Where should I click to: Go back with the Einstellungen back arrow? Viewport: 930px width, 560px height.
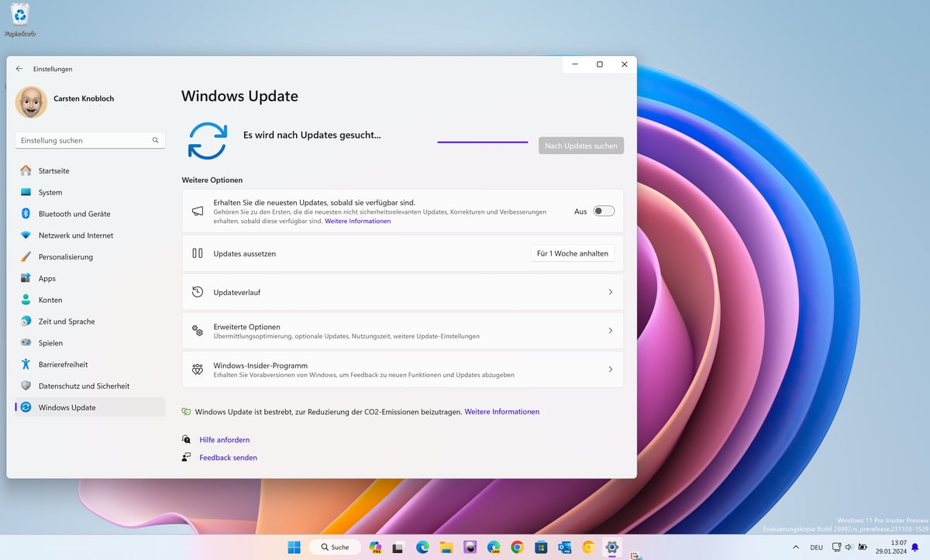(x=19, y=69)
